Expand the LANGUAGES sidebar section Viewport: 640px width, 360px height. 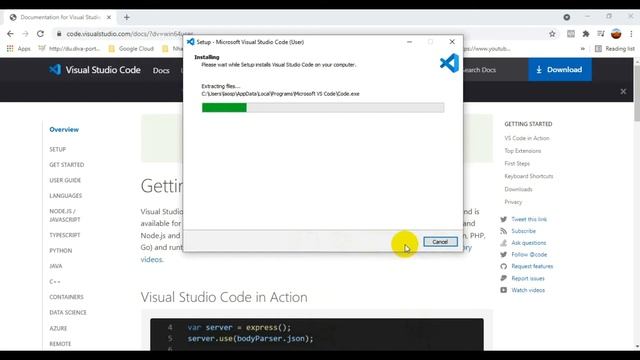pos(66,196)
